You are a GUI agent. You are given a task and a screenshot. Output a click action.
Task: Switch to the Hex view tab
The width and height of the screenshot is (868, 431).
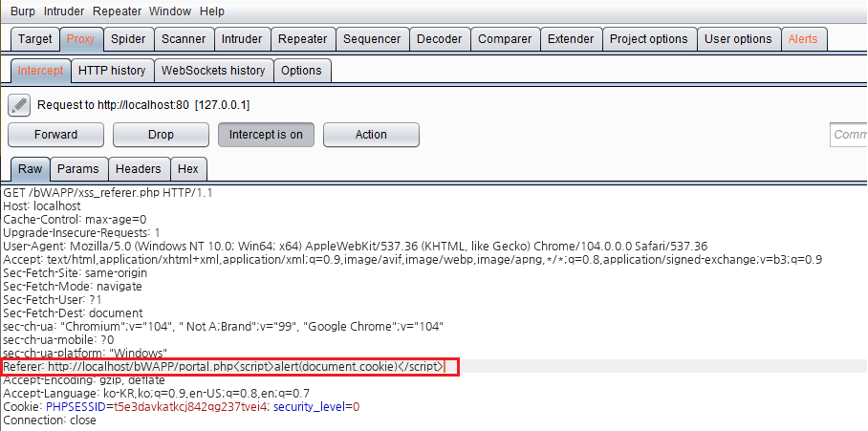(x=188, y=169)
